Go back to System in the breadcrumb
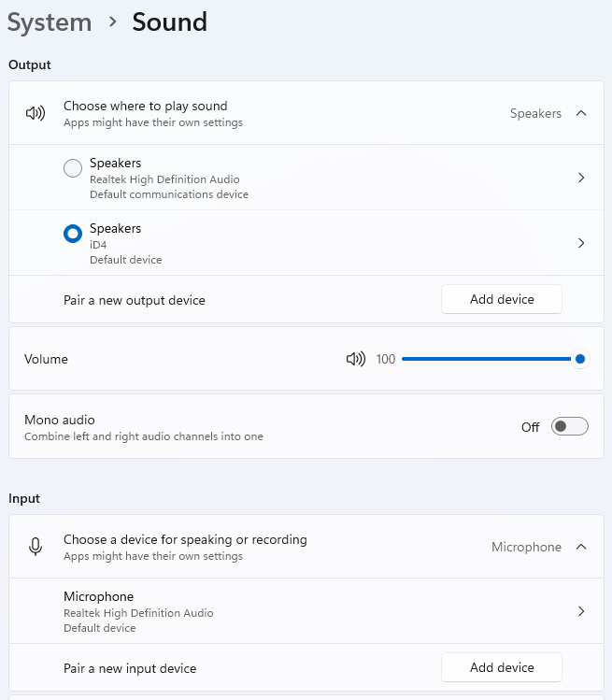The width and height of the screenshot is (612, 700). tap(50, 21)
